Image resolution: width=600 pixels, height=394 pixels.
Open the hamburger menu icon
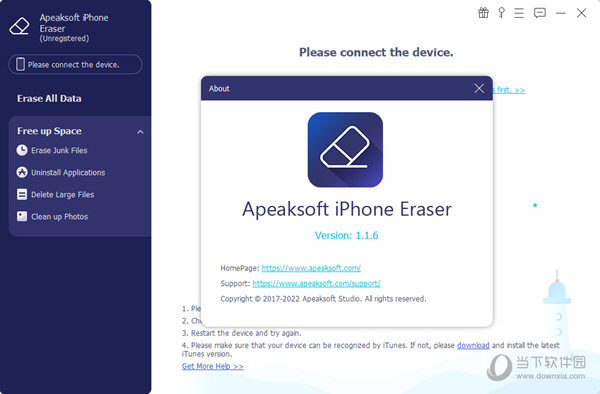(519, 13)
